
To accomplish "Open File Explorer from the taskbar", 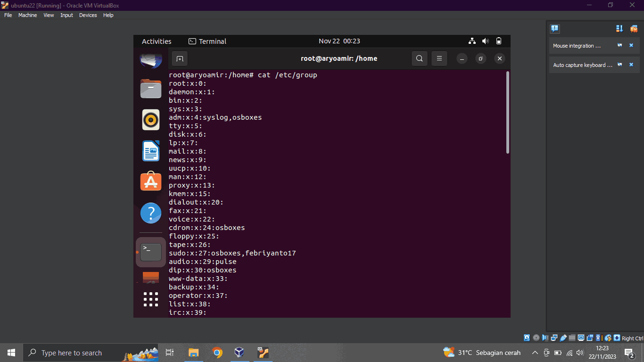I will coord(194,353).
